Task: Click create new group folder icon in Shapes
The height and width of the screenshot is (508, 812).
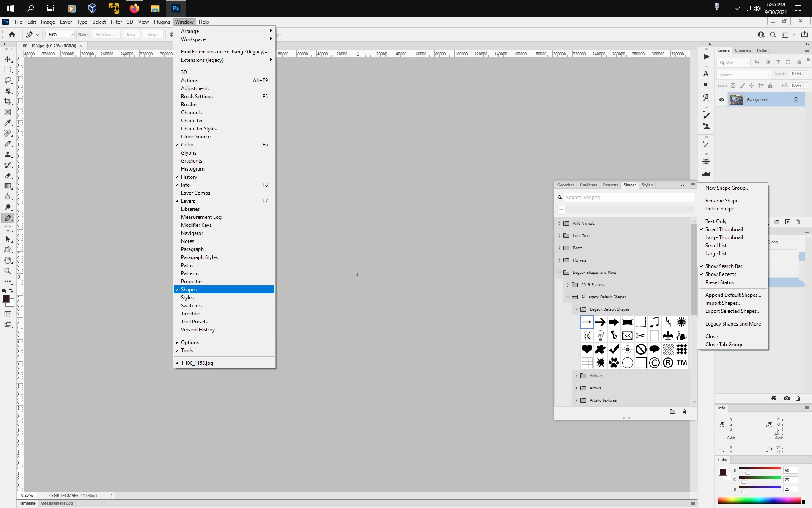Action: pos(672,411)
